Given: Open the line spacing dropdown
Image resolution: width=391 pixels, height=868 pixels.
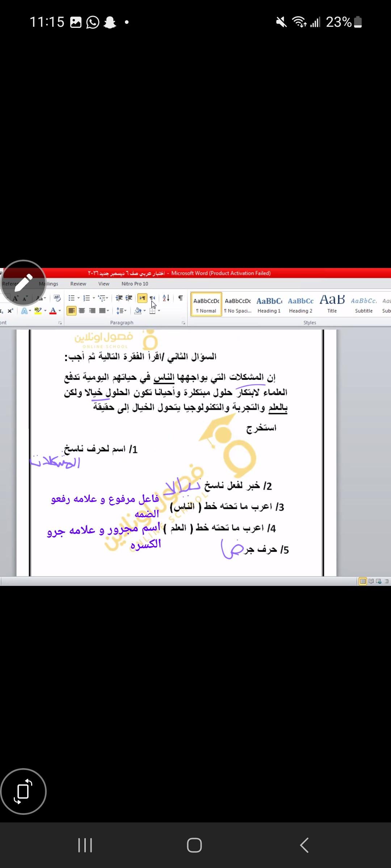Looking at the screenshot, I should [122, 311].
